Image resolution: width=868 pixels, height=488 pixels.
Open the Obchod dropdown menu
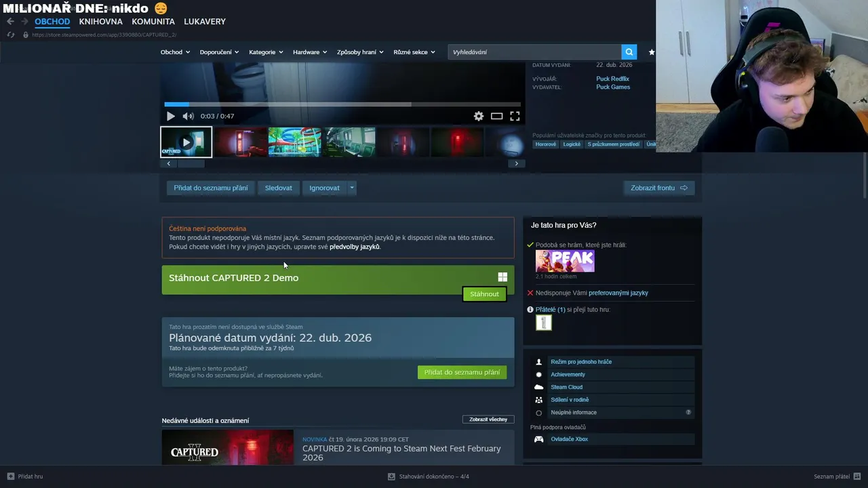(x=175, y=52)
